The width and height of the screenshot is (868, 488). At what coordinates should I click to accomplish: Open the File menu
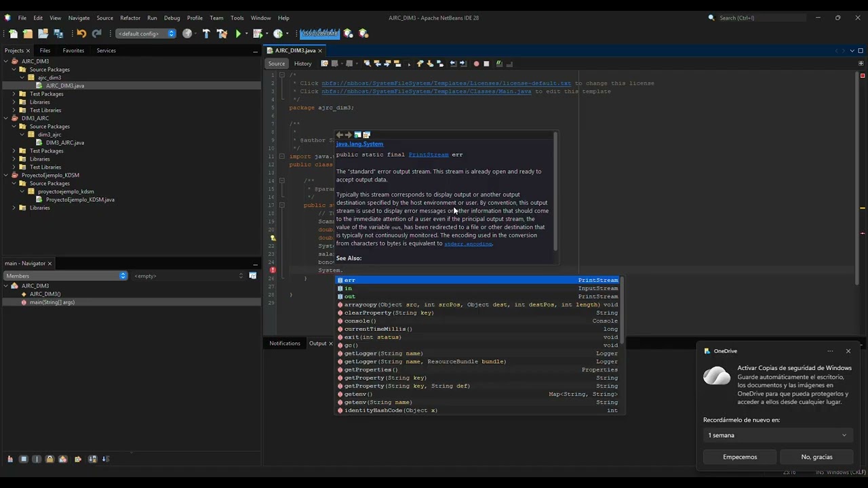[x=22, y=18]
